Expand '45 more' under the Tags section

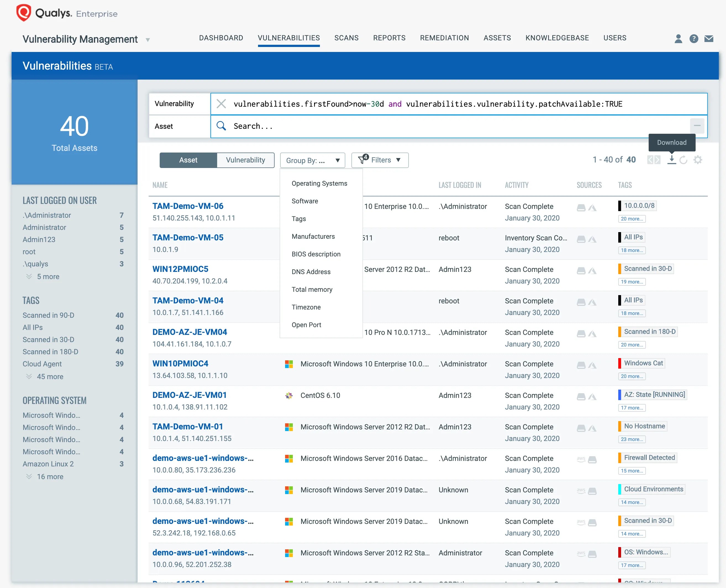(50, 377)
